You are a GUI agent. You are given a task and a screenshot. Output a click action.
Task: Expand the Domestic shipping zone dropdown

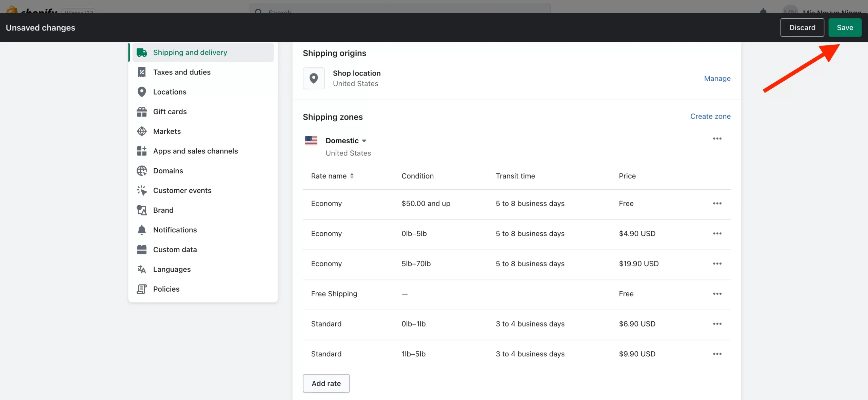(x=363, y=141)
